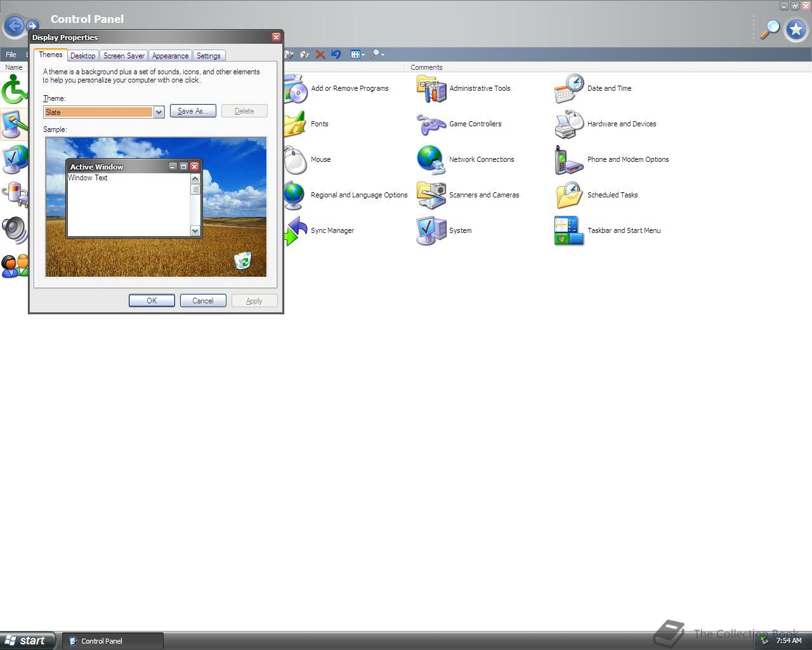This screenshot has height=650, width=812.
Task: Click the Sounds speaker icon
Action: pyautogui.click(x=14, y=231)
